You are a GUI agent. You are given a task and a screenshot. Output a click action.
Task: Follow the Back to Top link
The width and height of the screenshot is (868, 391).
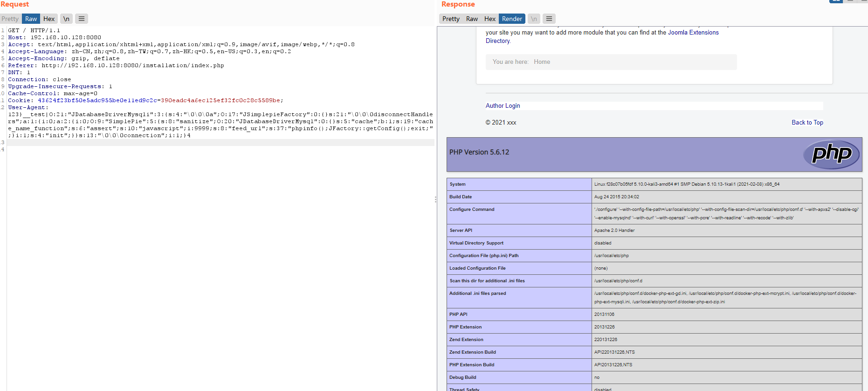(807, 123)
